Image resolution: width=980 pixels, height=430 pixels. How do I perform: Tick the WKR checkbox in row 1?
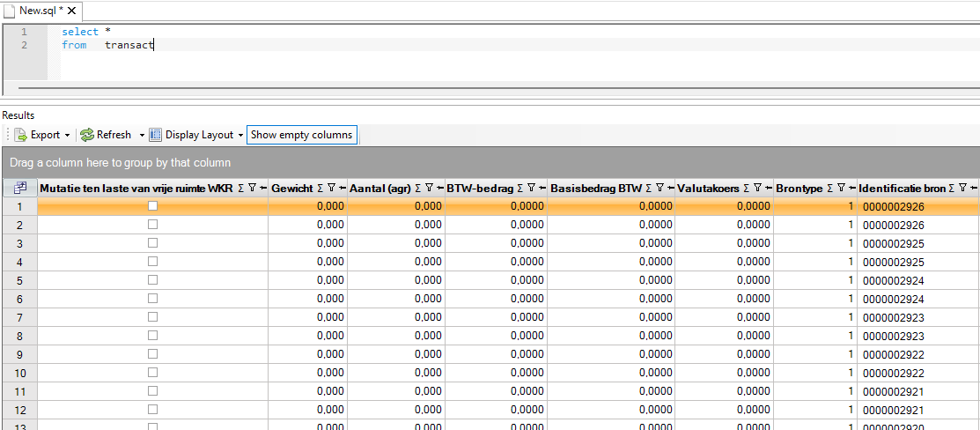[x=152, y=205]
